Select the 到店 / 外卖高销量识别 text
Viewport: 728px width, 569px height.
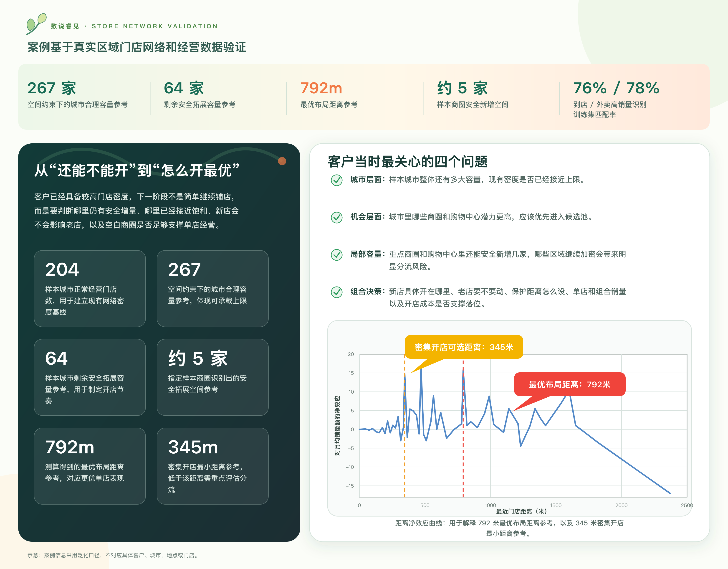(610, 104)
